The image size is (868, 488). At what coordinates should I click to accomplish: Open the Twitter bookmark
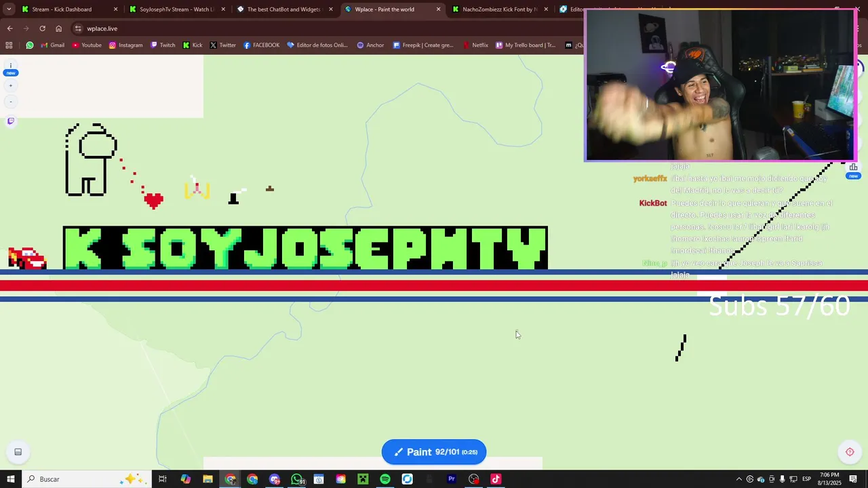point(222,45)
